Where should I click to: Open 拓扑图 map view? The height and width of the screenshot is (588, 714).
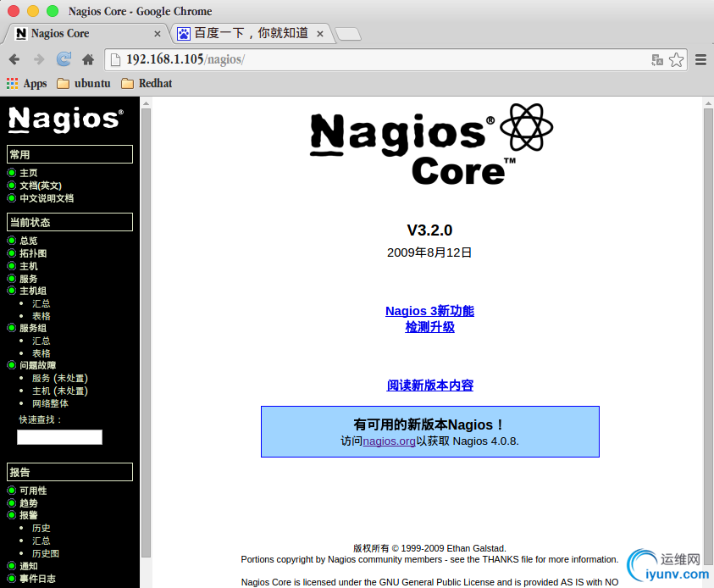(33, 253)
